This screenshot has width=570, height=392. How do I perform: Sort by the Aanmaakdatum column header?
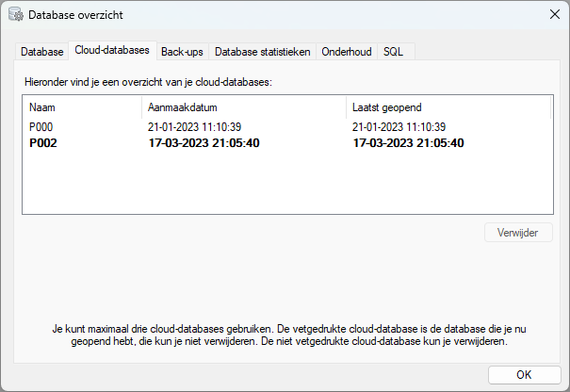[244, 107]
